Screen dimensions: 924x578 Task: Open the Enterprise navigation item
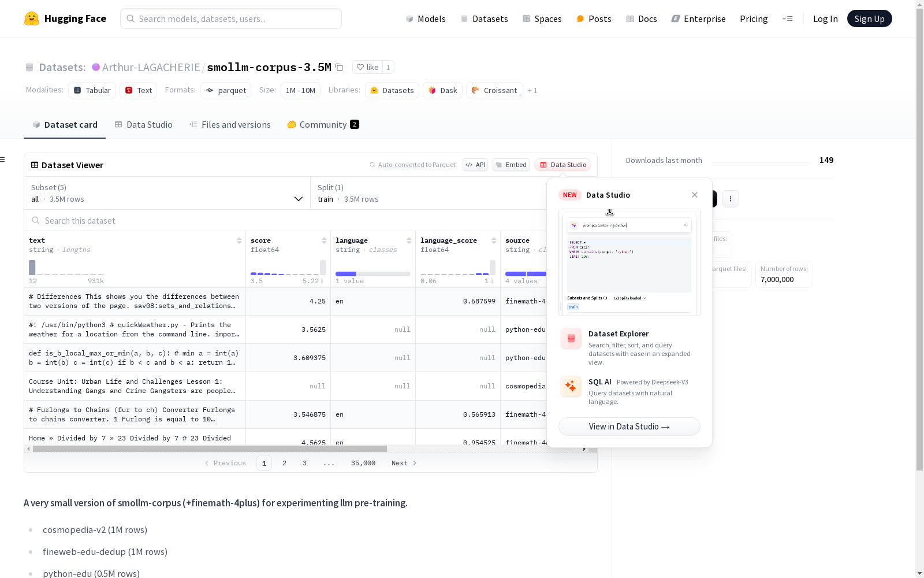(x=699, y=18)
